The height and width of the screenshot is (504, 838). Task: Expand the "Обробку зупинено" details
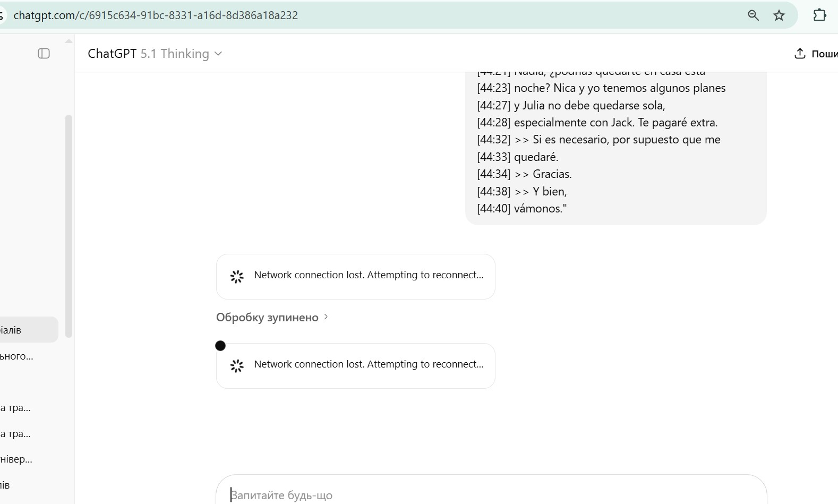click(272, 318)
